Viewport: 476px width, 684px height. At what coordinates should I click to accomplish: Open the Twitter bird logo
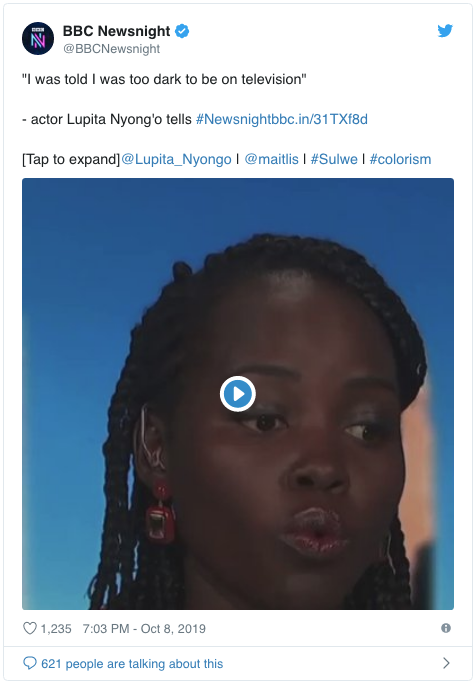coord(445,31)
